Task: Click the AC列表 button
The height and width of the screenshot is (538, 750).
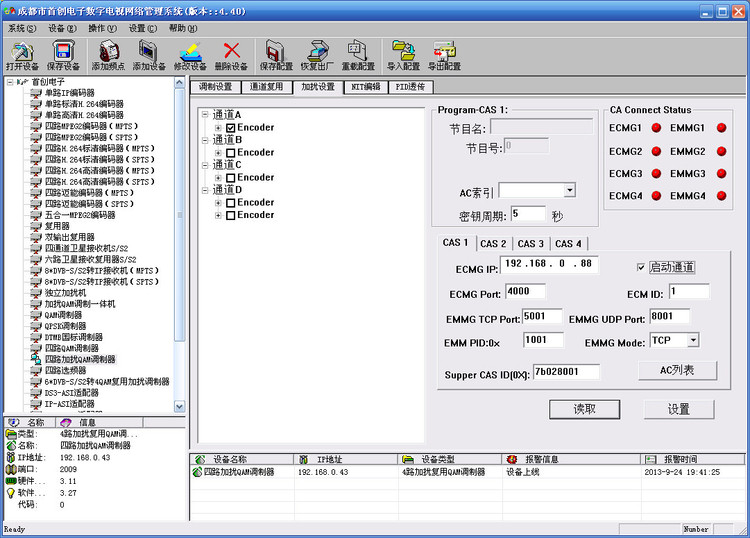Action: coord(677,370)
